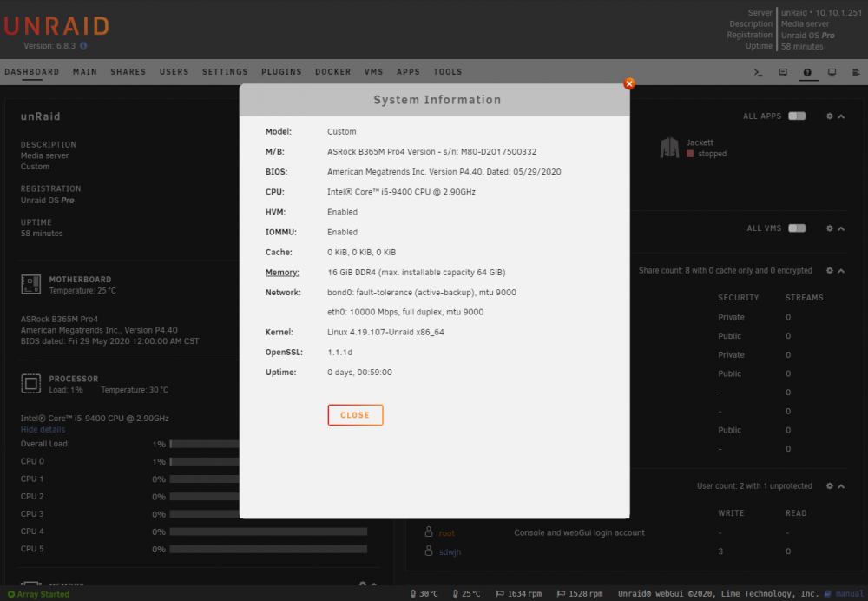Click the processor chip icon
This screenshot has height=601, width=868.
click(31, 383)
